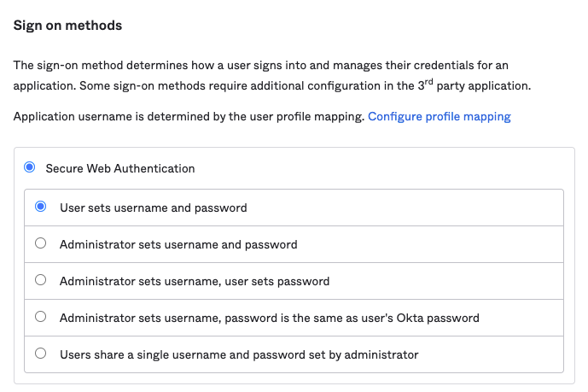Viewport: 588px width, 392px height.
Task: Click the label text mentioning user's Okta password
Action: click(x=269, y=318)
